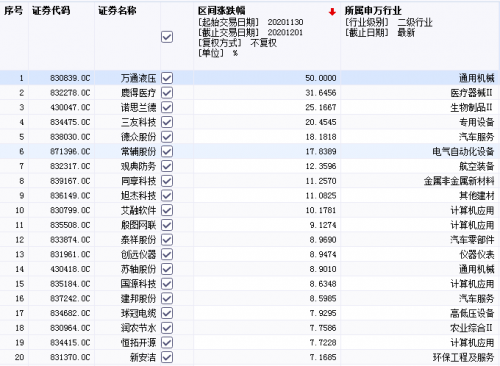Change the 复权方式 value 不复权
Viewport: 500px width, 366px height.
[x=263, y=43]
